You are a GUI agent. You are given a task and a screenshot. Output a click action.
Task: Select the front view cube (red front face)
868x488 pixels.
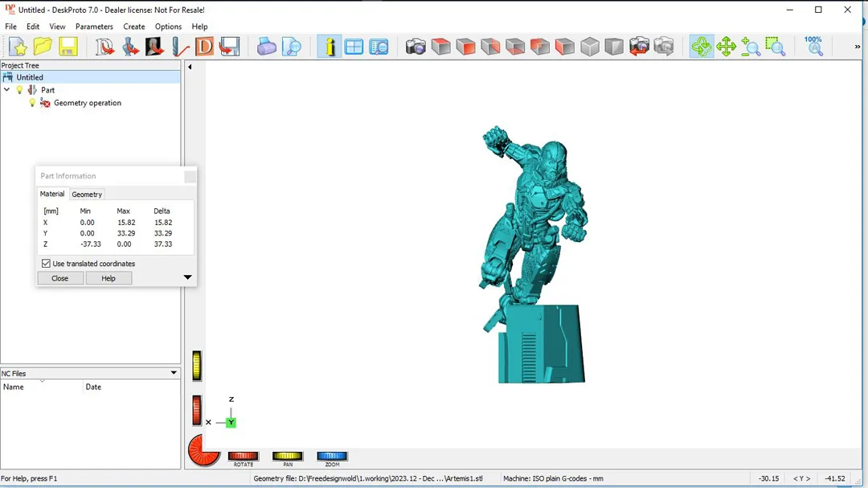[x=465, y=47]
